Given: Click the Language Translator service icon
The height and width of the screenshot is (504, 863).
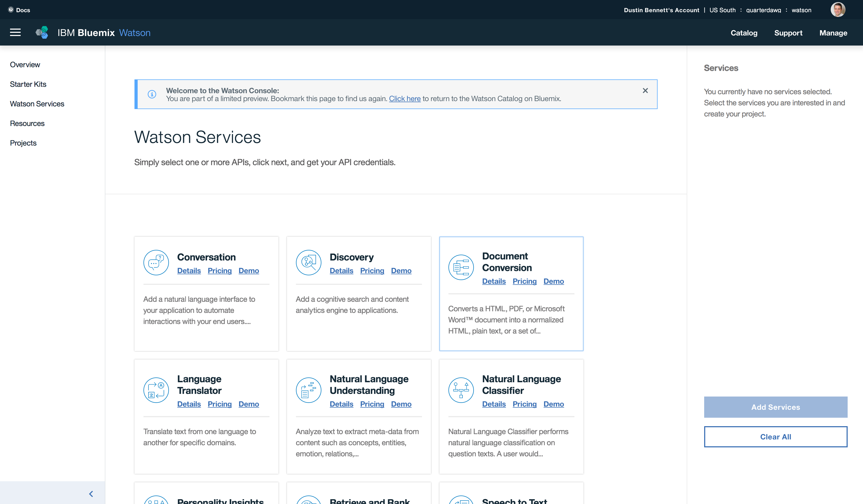Looking at the screenshot, I should tap(156, 390).
